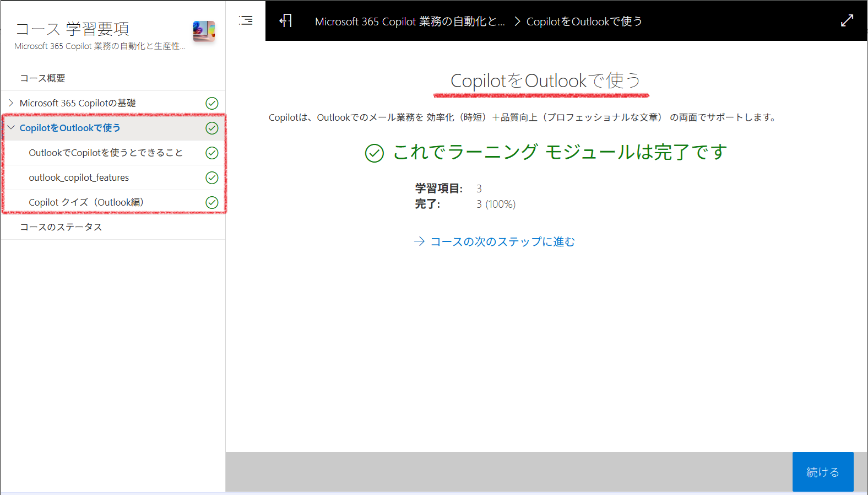Click the green checkmark beside Microsoft 365 Copilotの基礎
Image resolution: width=868 pixels, height=495 pixels.
point(212,103)
